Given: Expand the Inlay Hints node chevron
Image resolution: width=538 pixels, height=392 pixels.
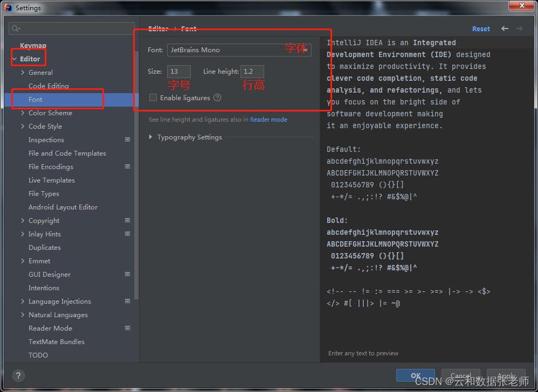Looking at the screenshot, I should [23, 234].
